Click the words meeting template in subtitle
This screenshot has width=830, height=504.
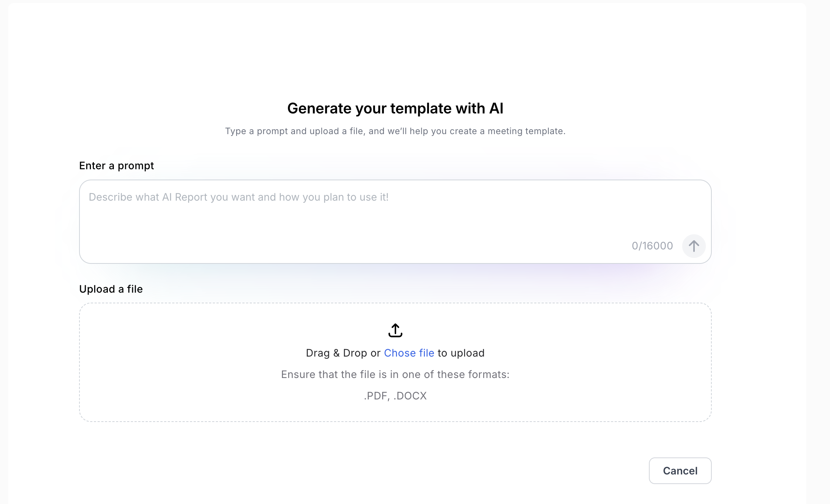(x=526, y=131)
